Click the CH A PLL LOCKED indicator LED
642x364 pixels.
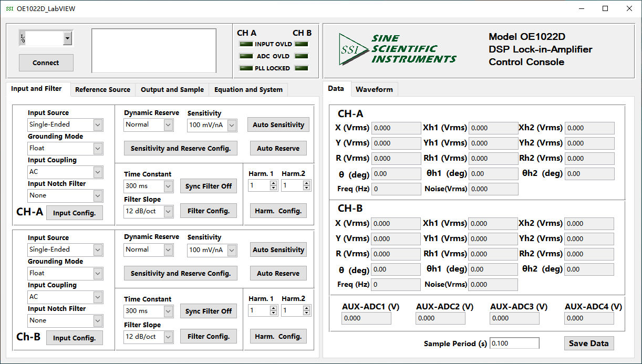point(246,68)
